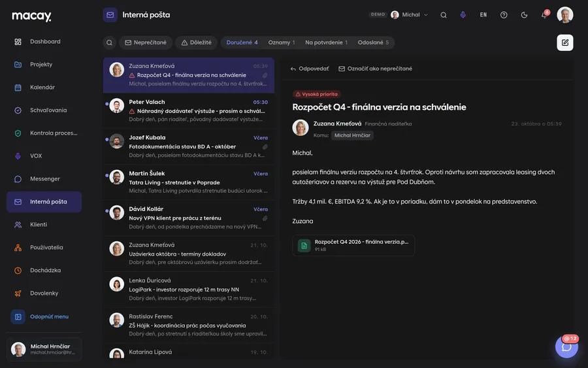The image size is (588, 368).
Task: Click attachment paperclip on Dávid Kollár row
Action: [265, 218]
